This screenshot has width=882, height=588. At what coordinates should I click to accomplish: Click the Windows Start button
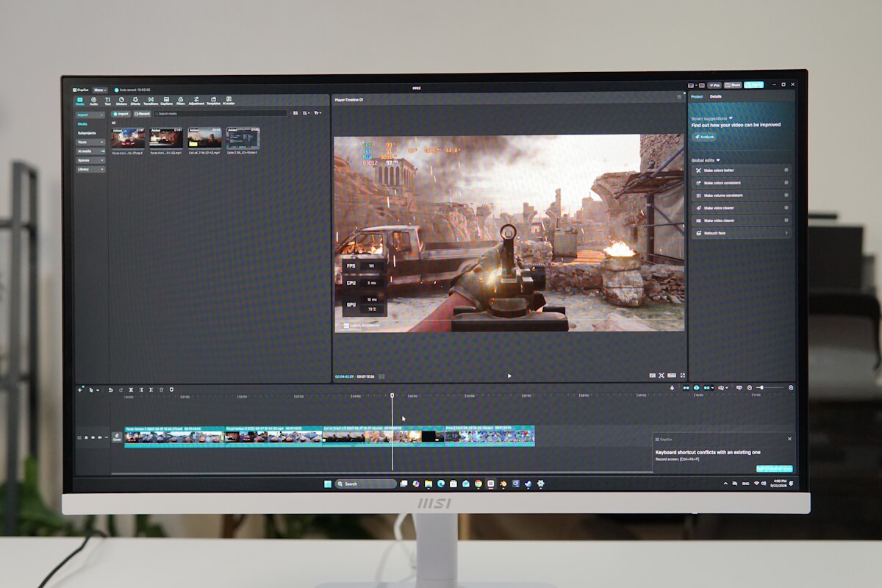[x=328, y=484]
